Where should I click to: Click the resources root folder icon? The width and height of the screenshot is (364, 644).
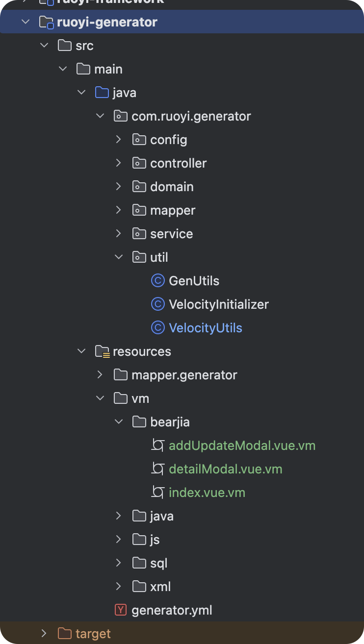(x=102, y=351)
